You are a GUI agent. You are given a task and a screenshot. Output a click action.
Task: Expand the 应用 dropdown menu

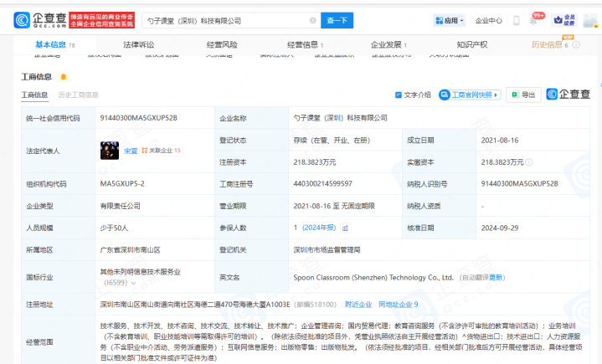click(x=450, y=20)
